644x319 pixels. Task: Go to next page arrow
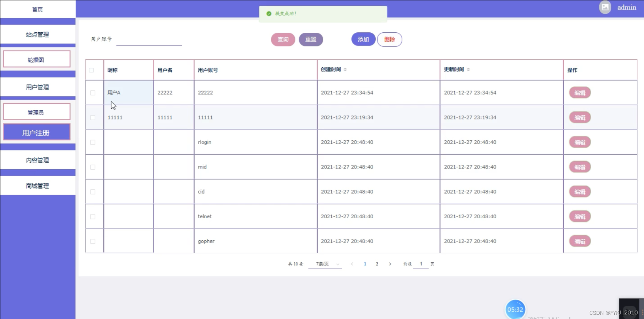[x=390, y=264]
